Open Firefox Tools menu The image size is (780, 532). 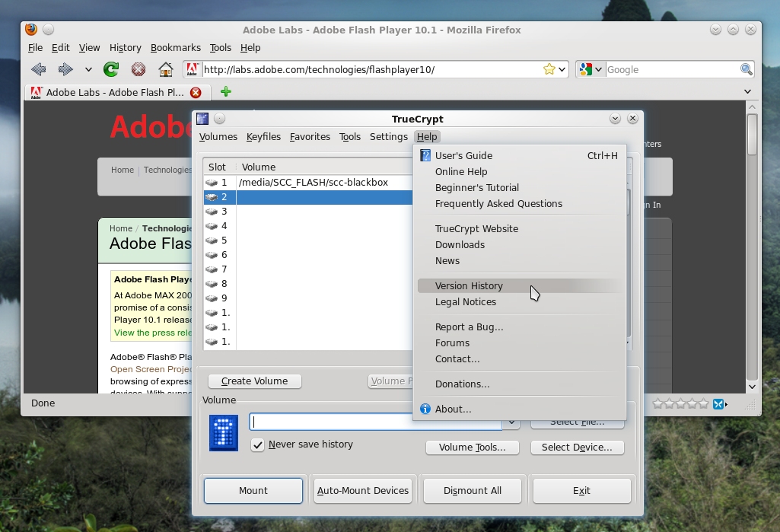tap(221, 48)
